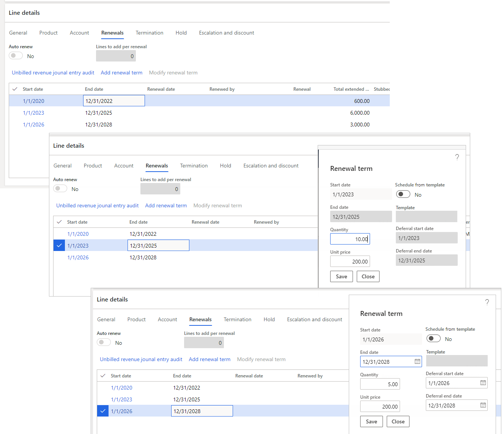Click select-all checkmark in grid showing Total extended column

(15, 89)
